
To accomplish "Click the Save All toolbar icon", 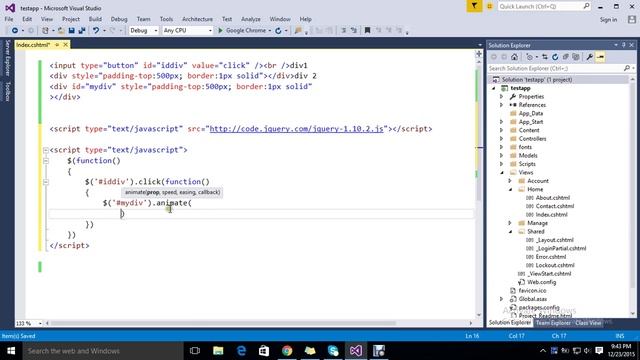I will coord(82,31).
